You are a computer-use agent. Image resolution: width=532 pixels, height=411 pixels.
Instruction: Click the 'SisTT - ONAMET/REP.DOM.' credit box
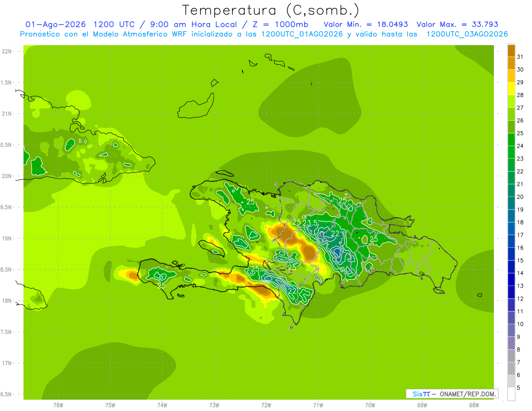452,394
